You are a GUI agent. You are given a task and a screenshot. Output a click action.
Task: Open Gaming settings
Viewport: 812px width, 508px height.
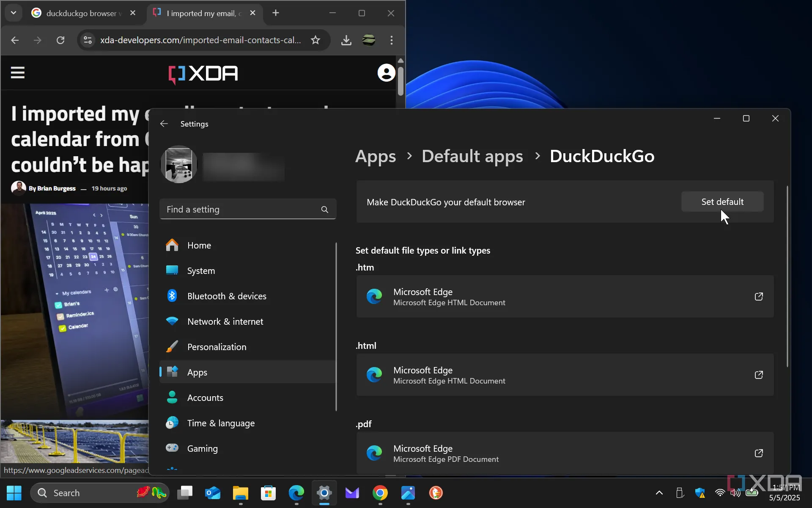(x=248, y=448)
